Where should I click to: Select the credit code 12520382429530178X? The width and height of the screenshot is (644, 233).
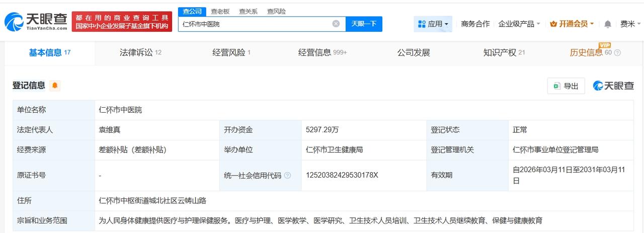point(342,175)
